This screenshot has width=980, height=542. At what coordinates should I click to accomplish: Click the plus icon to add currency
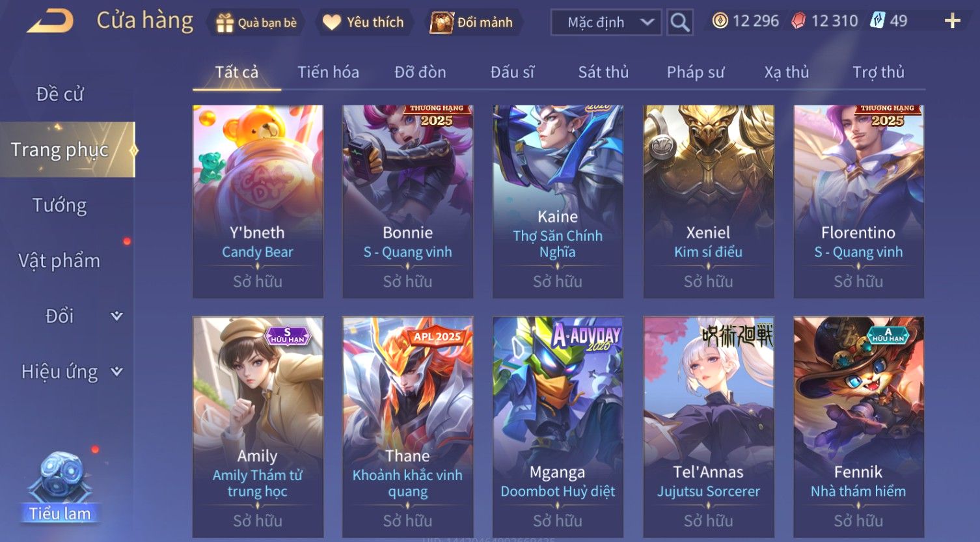(x=952, y=21)
